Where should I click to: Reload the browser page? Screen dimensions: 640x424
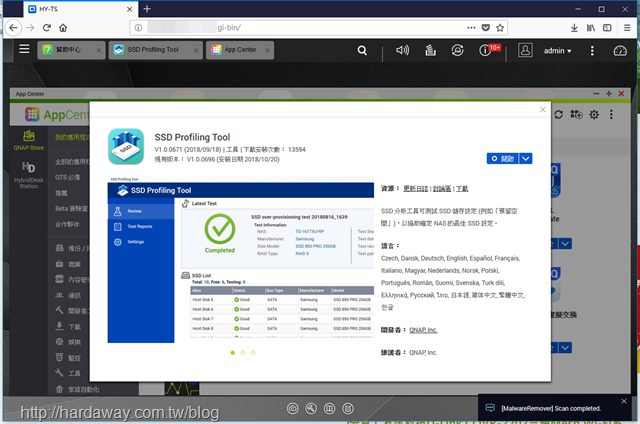(47, 28)
